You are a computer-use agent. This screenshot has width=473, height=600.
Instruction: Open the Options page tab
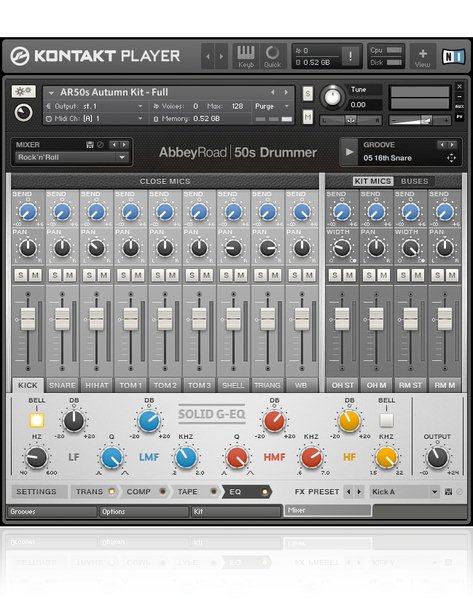144,512
